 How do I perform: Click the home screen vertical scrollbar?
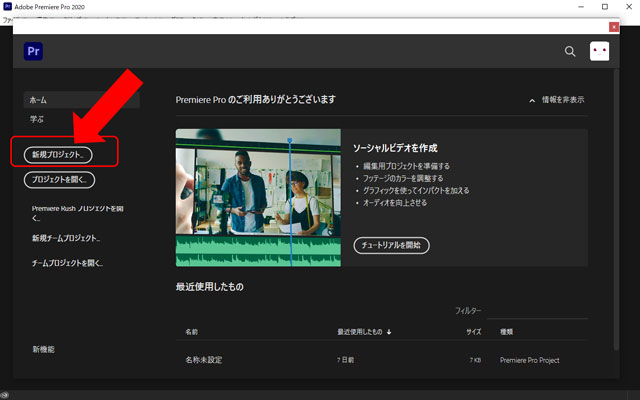pyautogui.click(x=616, y=209)
